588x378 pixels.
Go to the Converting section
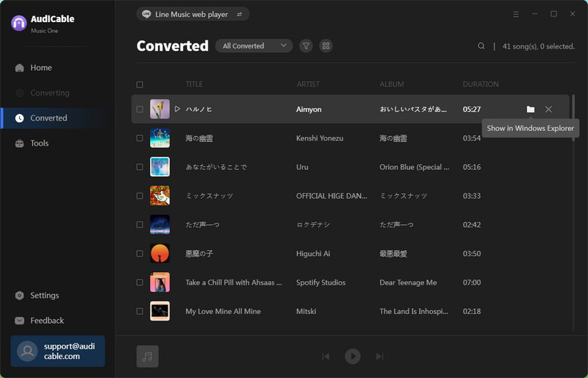42,93
